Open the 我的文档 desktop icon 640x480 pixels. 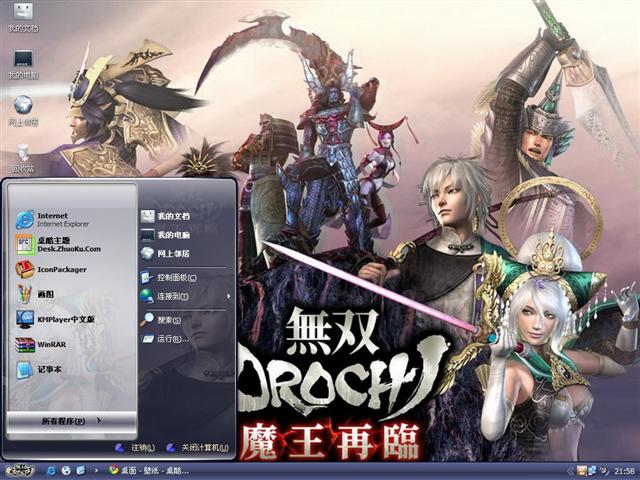coord(23,17)
